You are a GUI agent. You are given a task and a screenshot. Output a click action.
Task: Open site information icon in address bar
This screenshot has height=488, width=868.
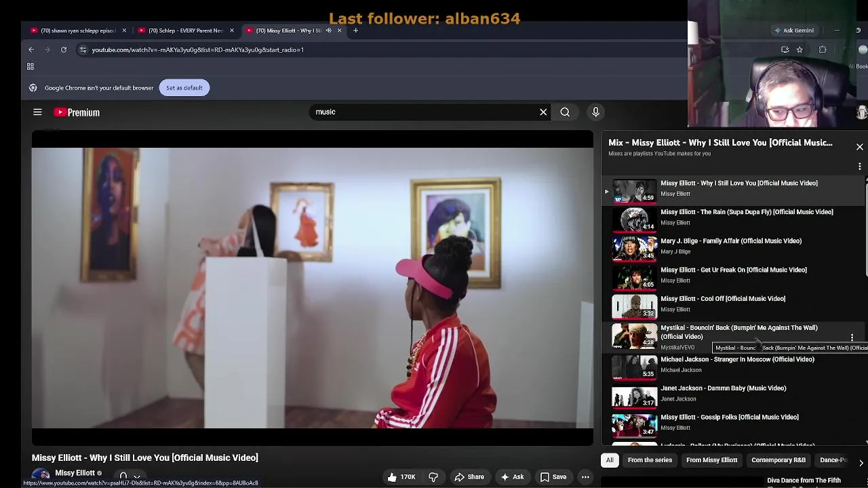83,49
